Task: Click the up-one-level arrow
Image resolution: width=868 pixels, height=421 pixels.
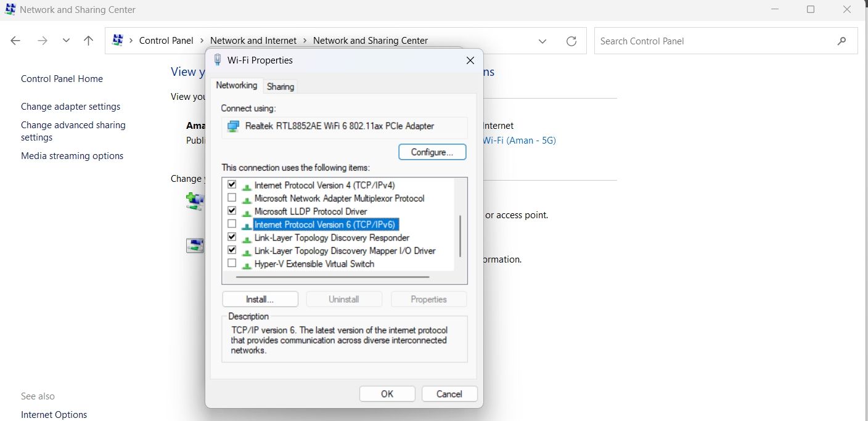Action: pos(88,41)
